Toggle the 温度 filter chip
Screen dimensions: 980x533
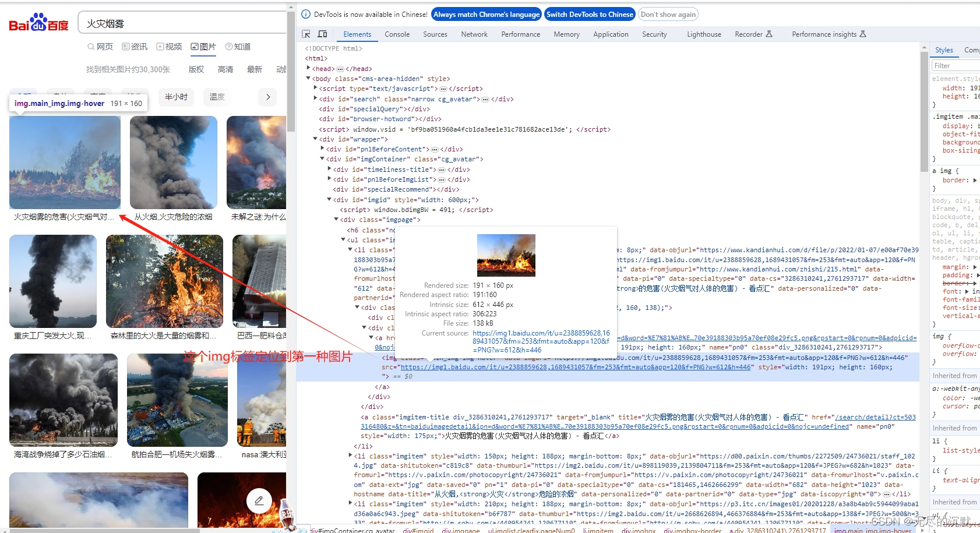click(217, 97)
